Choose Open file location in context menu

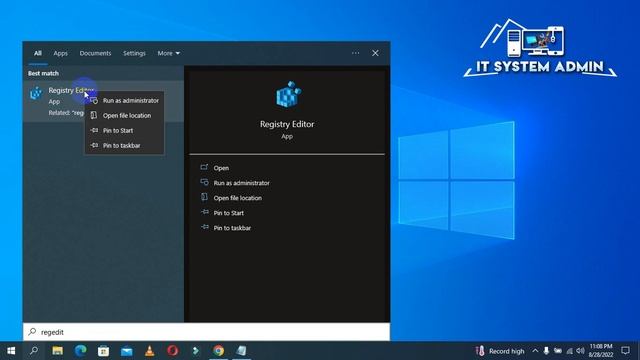coord(124,116)
